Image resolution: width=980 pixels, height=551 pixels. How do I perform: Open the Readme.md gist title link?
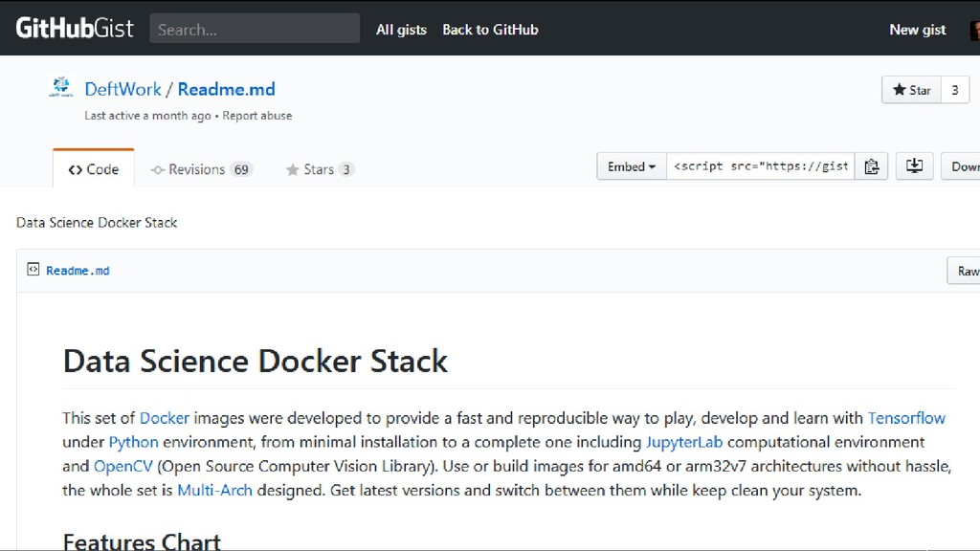(226, 89)
